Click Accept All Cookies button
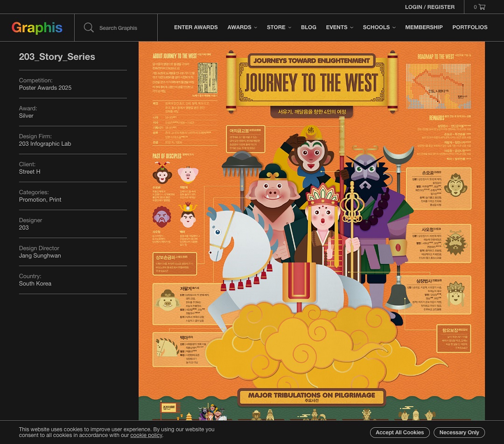This screenshot has width=504, height=444. pyautogui.click(x=399, y=432)
